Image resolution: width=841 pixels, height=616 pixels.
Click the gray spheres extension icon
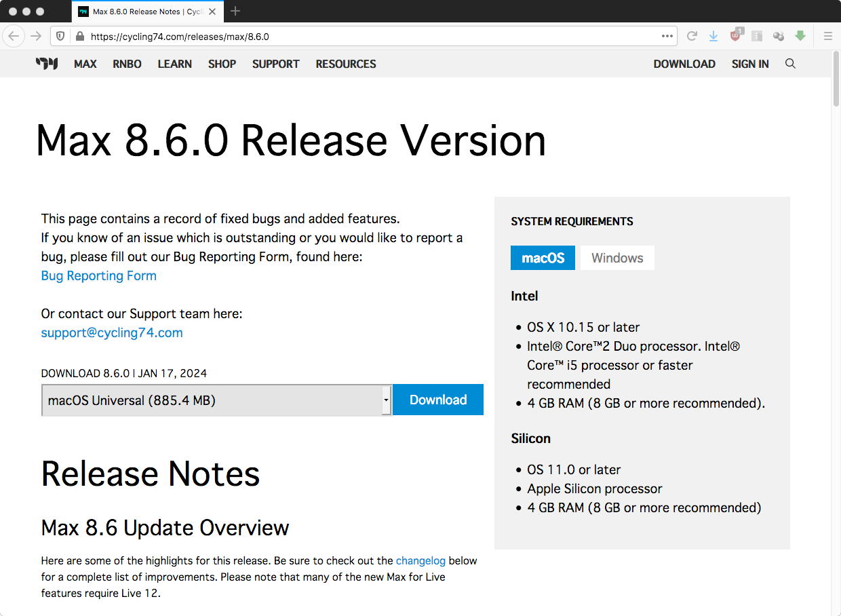(779, 37)
